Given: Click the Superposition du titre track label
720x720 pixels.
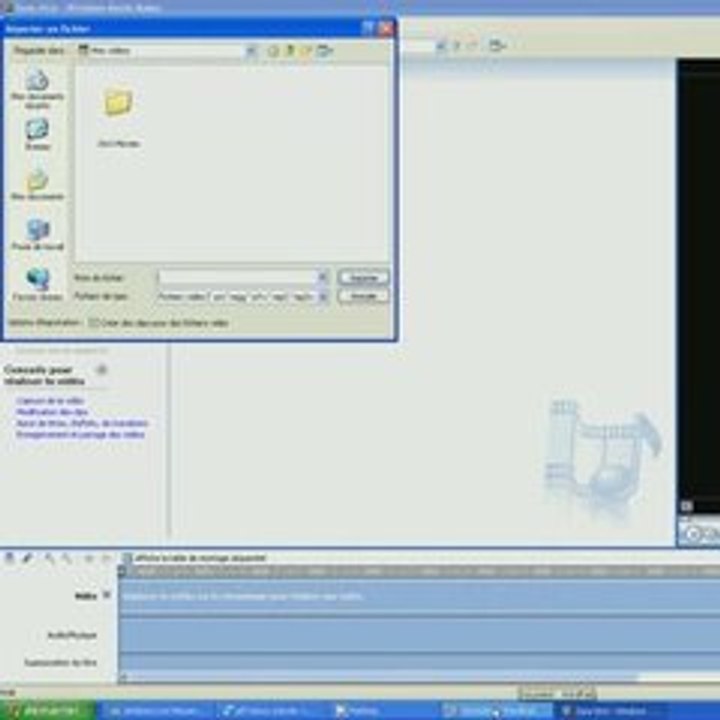Looking at the screenshot, I should [60, 663].
